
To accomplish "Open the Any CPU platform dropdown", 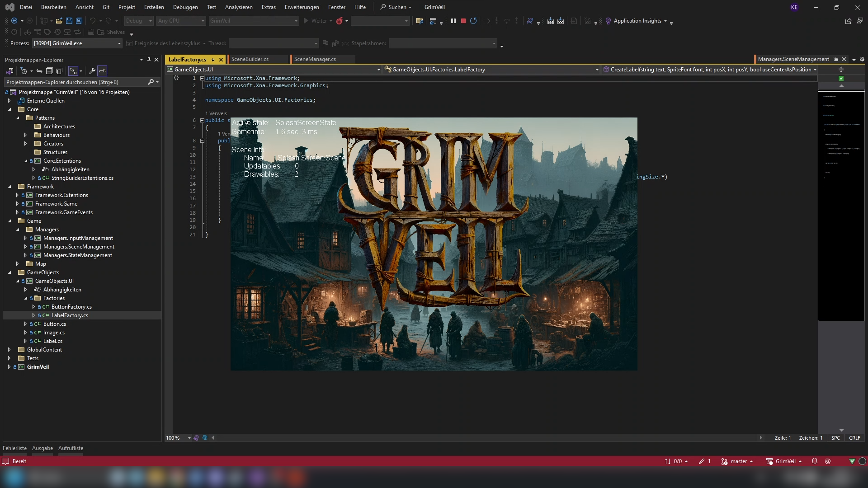I will 181,21.
